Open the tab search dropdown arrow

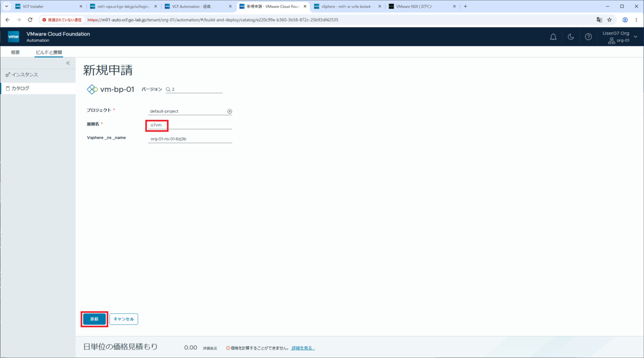point(5,6)
